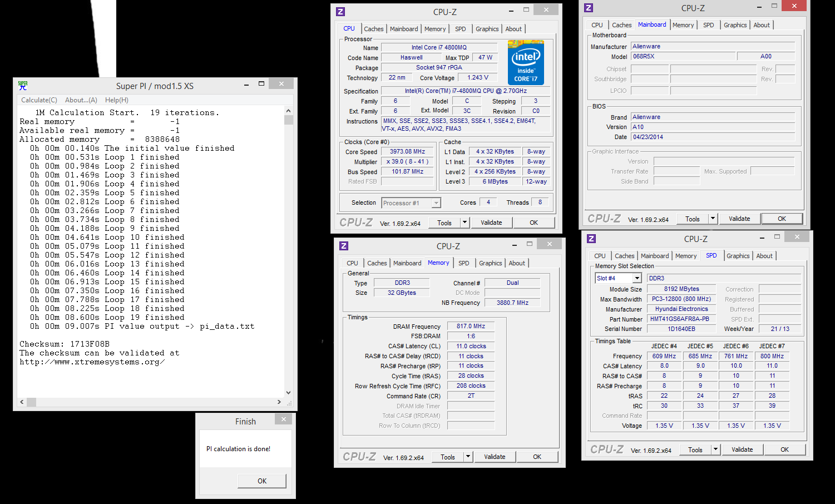Viewport: 835px width, 504px height.
Task: Open Graphics tab in Mainboard window
Action: point(735,25)
